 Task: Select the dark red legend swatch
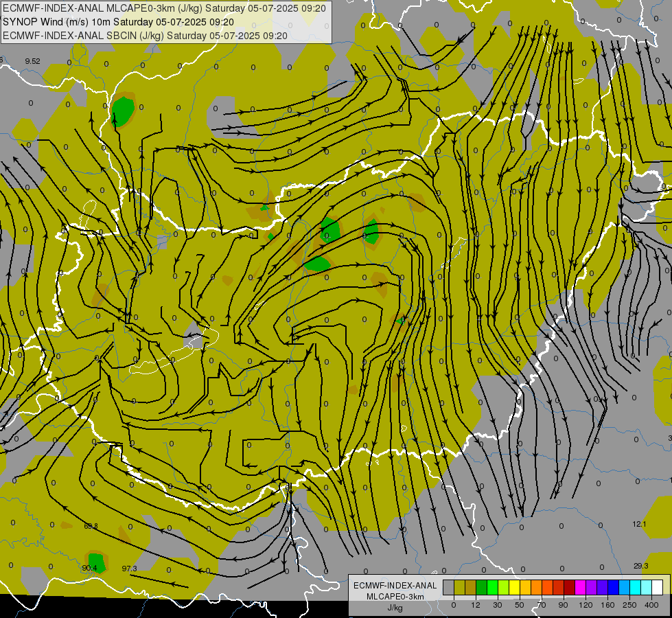pos(570,587)
